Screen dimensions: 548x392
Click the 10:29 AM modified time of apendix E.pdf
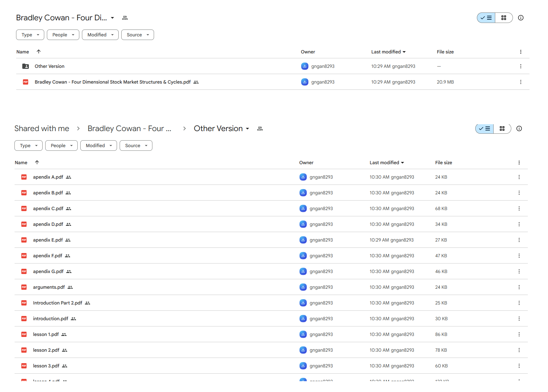coord(380,240)
